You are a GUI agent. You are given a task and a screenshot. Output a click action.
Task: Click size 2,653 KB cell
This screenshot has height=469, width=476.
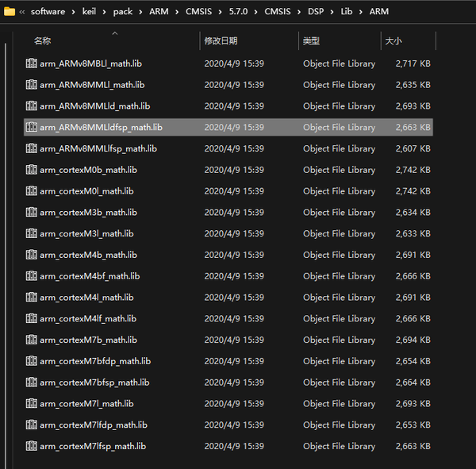point(413,425)
